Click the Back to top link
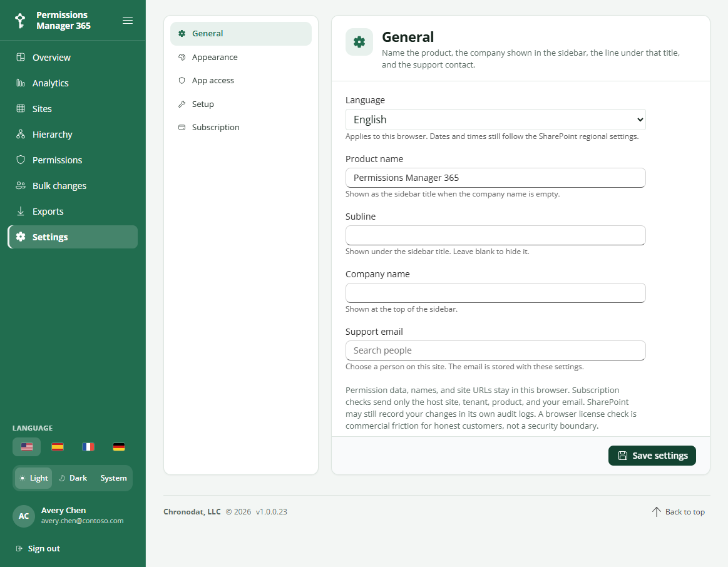Screen dimensions: 728x567 pos(679,512)
